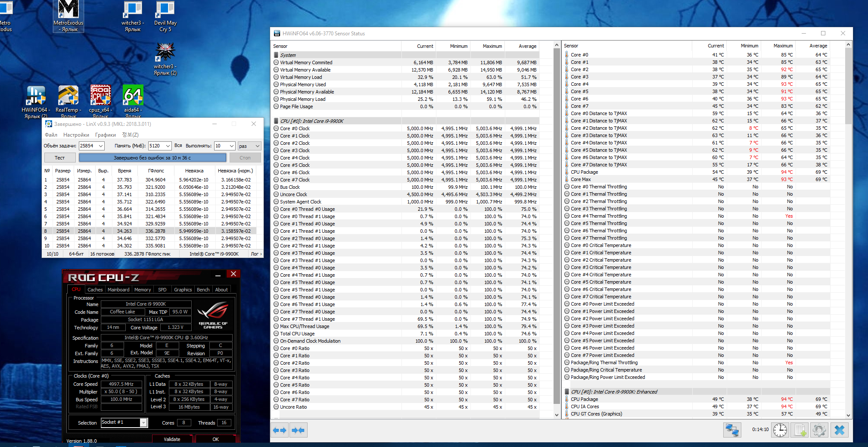Click the Время column header in LinX

[124, 171]
